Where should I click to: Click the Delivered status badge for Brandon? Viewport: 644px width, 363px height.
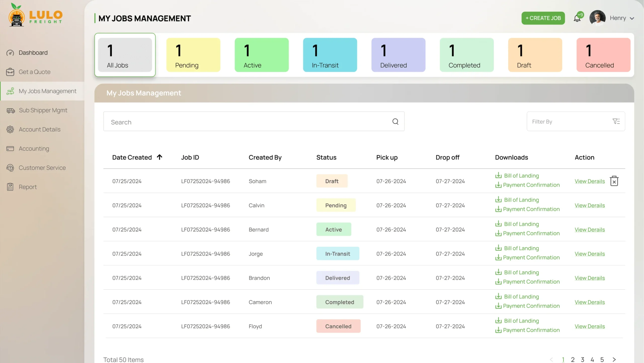pos(338,278)
